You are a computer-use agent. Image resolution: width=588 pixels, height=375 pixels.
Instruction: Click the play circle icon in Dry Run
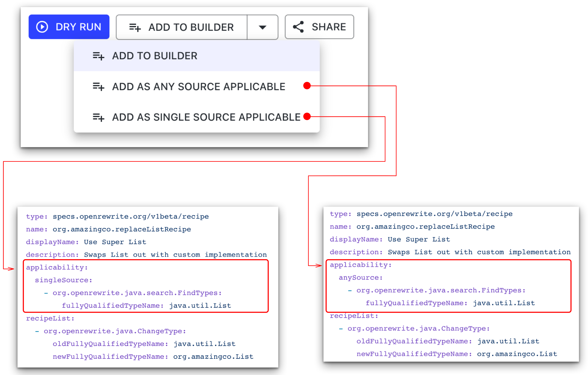(x=42, y=27)
